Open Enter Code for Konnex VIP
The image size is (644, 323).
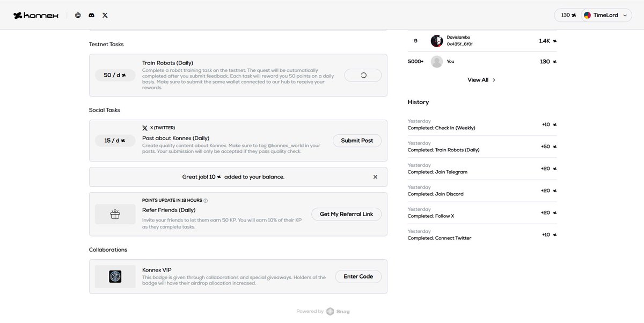[358, 276]
